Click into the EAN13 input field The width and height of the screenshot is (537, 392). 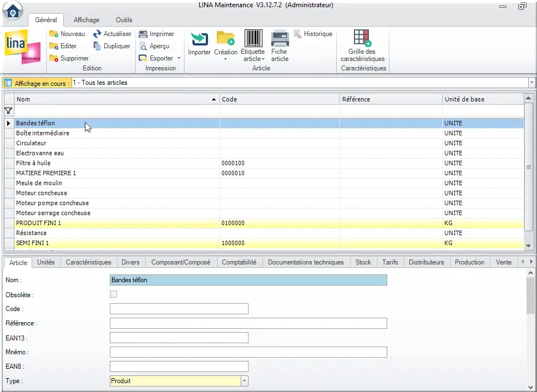click(179, 338)
